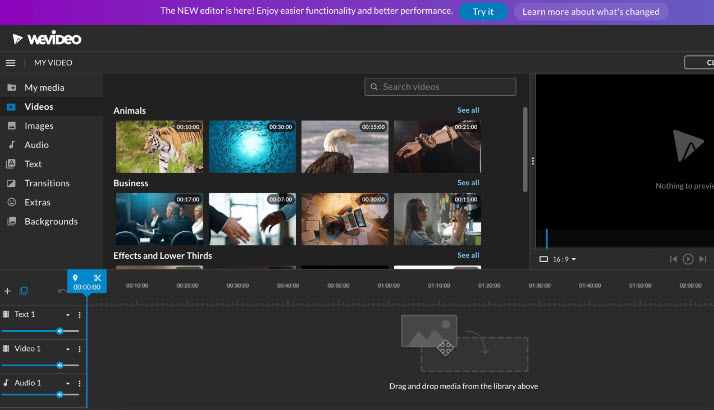Screen dimensions: 714x410
Task: Open the Audio section in sidebar
Action: pos(36,145)
